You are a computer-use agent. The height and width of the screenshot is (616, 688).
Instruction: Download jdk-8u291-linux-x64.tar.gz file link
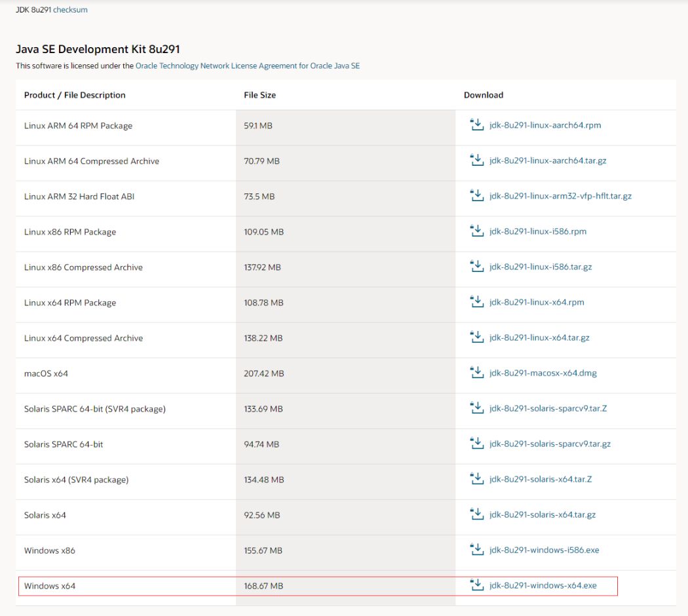[539, 338]
